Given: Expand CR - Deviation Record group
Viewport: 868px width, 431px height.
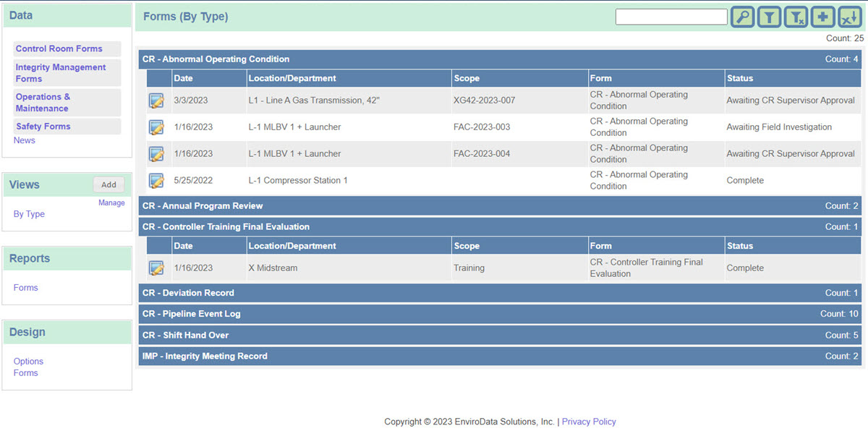Looking at the screenshot, I should point(500,293).
